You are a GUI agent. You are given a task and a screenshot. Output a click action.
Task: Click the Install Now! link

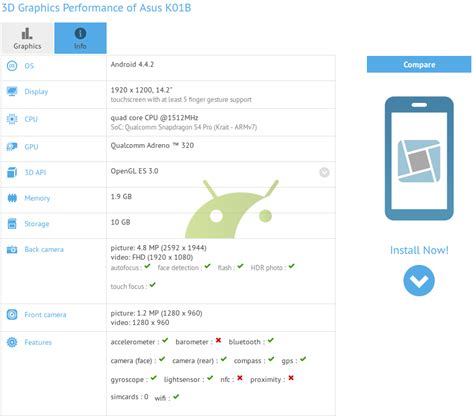click(419, 250)
